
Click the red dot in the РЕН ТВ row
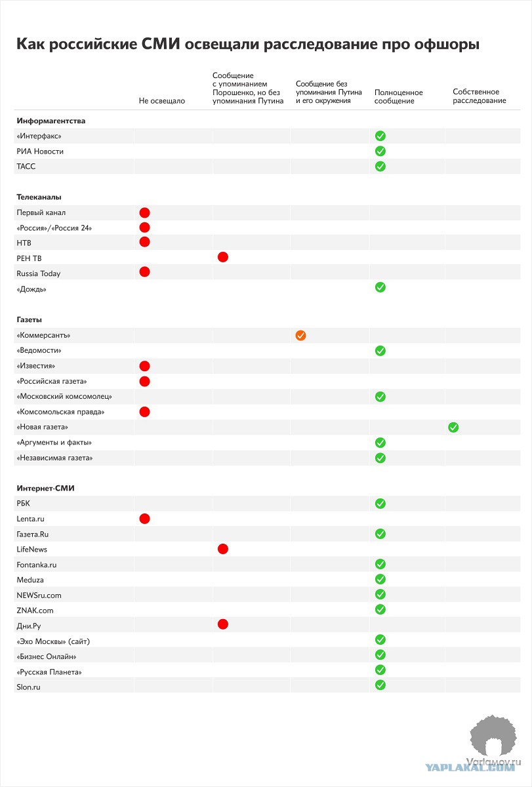click(222, 257)
